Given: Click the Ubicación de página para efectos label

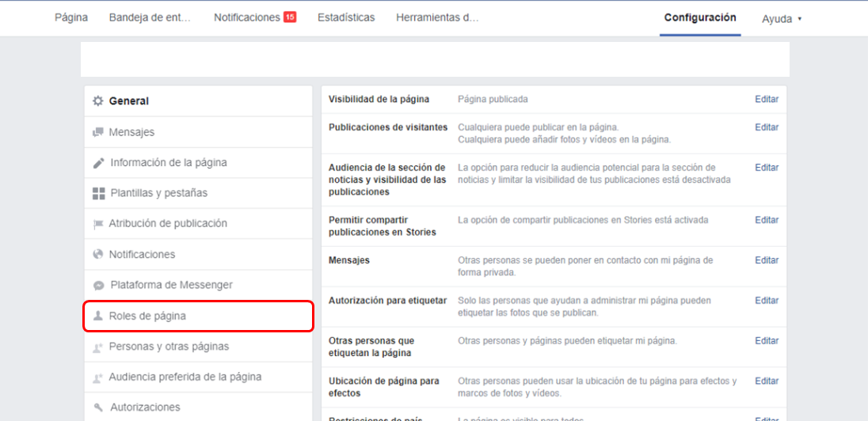Looking at the screenshot, I should 384,387.
